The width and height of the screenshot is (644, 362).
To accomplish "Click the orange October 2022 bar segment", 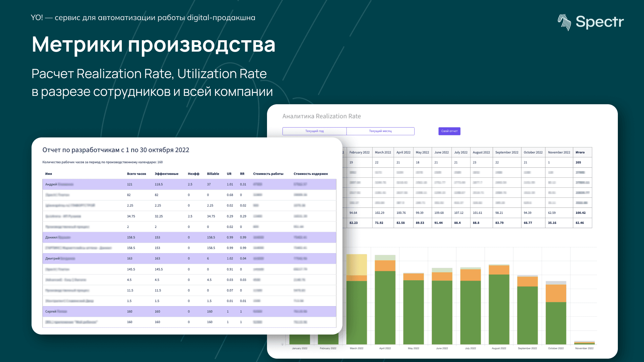I will click(x=556, y=293).
